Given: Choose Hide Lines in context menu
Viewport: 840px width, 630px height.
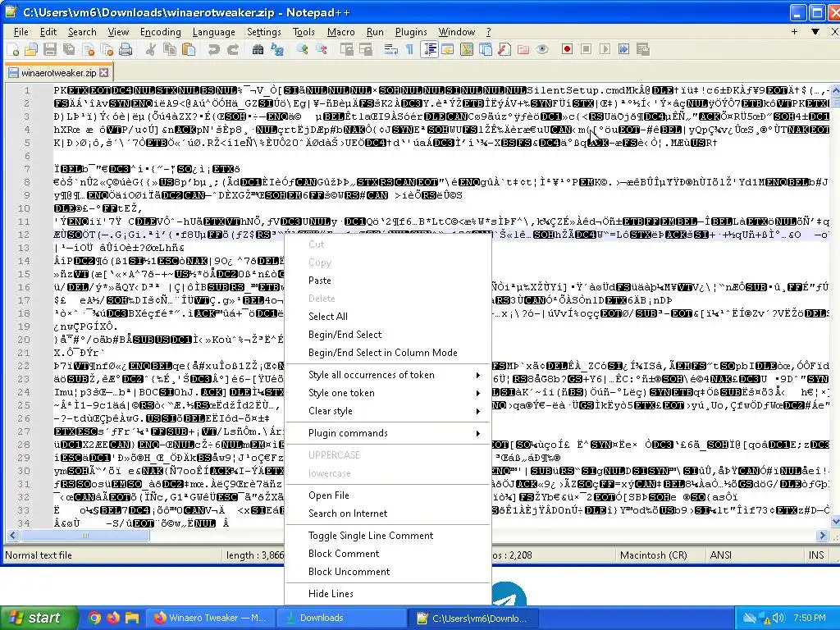Looking at the screenshot, I should 388,594.
